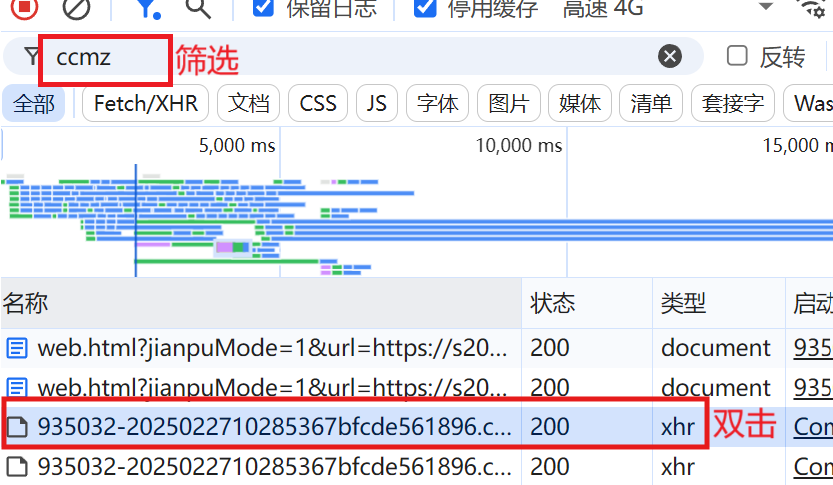833x485 pixels.
Task: Select the 文档 filter type
Action: [249, 103]
